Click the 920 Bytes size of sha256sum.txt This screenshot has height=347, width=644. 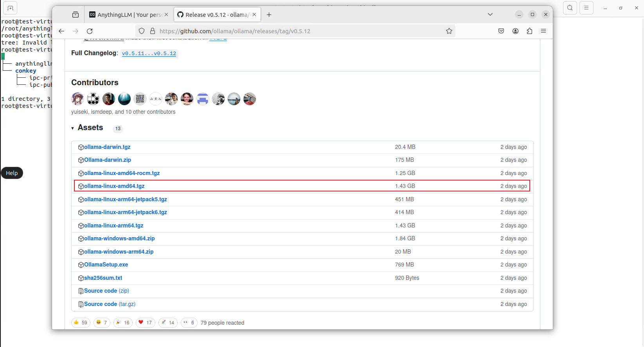(407, 278)
